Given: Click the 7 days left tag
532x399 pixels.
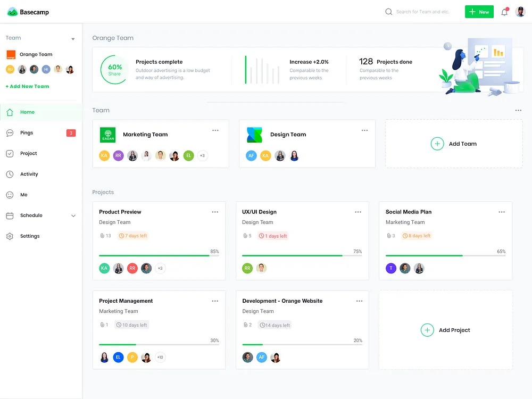Looking at the screenshot, I should [x=133, y=236].
